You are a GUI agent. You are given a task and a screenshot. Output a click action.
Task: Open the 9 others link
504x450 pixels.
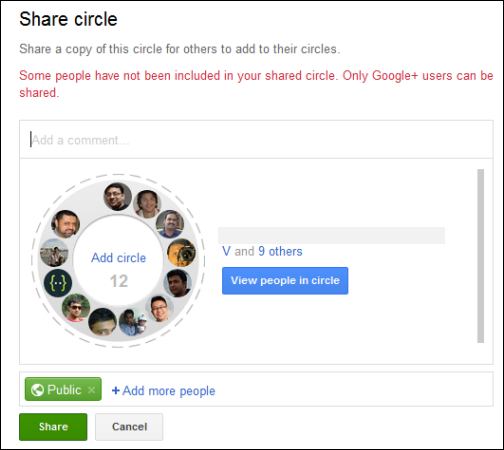tap(280, 251)
